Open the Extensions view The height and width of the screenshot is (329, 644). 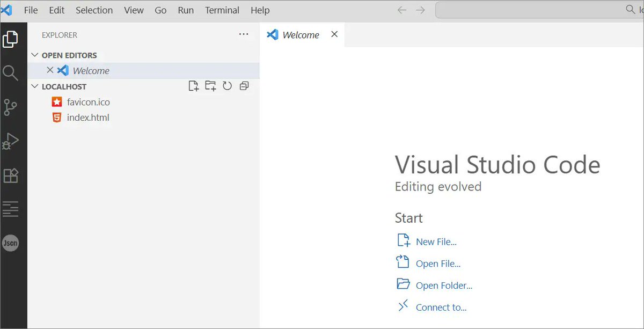(11, 175)
